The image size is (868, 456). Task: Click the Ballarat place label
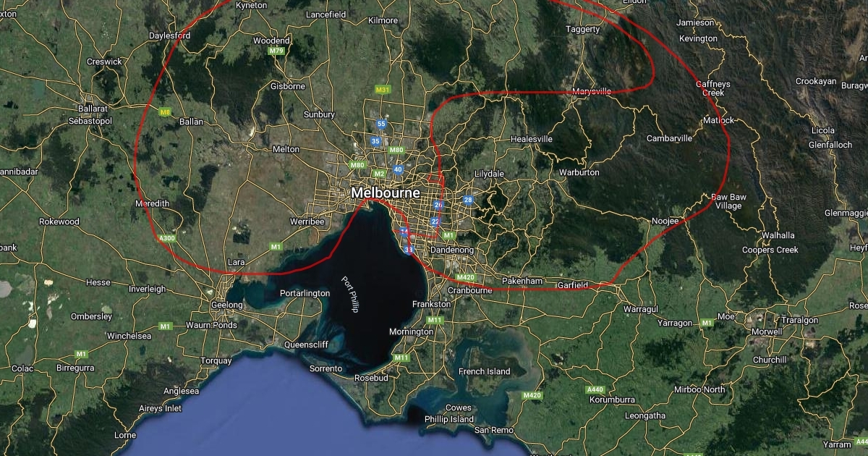point(93,109)
